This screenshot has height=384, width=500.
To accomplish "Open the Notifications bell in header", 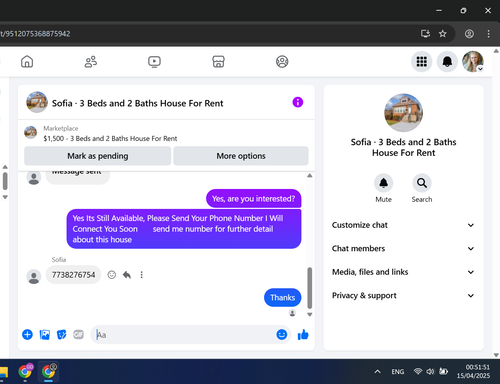I will 447,62.
